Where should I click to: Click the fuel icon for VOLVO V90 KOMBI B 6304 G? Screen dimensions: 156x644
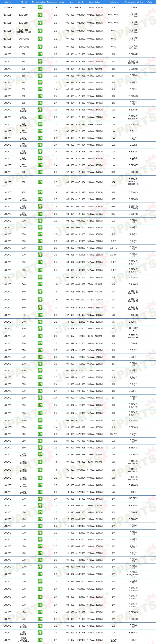click(x=40, y=633)
